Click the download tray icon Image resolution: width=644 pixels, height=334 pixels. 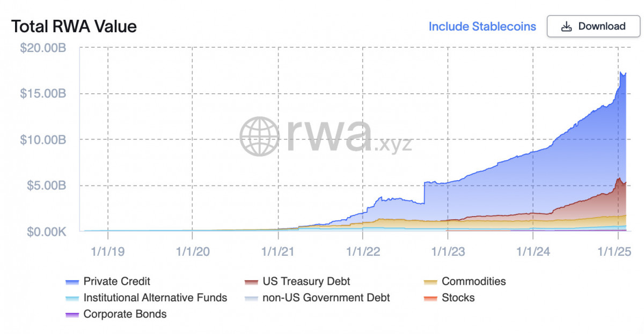566,27
